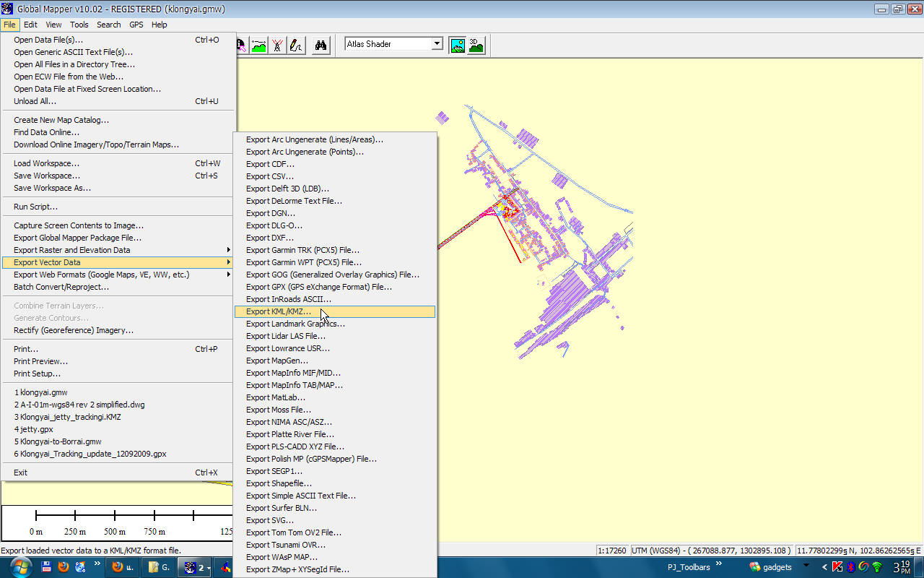Select Export Garmin TRK (PCX5) File...
Viewport: 924px width, 578px height.
pyautogui.click(x=335, y=250)
